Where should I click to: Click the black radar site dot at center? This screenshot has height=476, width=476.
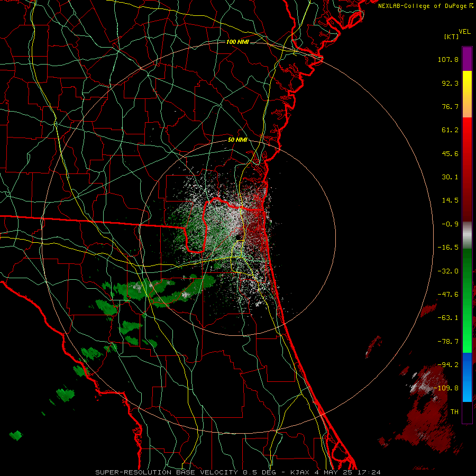(239, 237)
